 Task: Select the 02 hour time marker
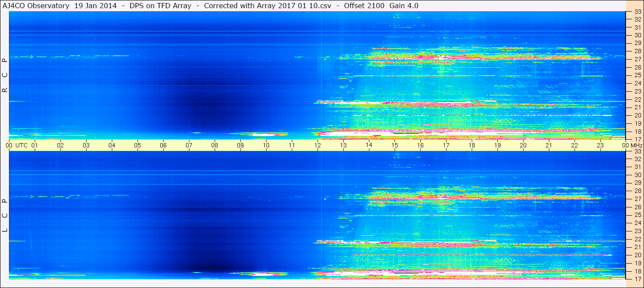[60, 145]
